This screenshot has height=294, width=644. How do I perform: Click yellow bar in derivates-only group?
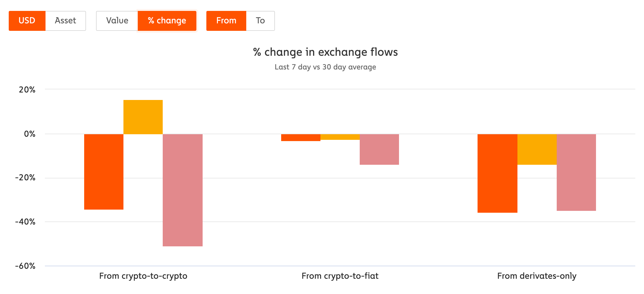[x=537, y=149]
